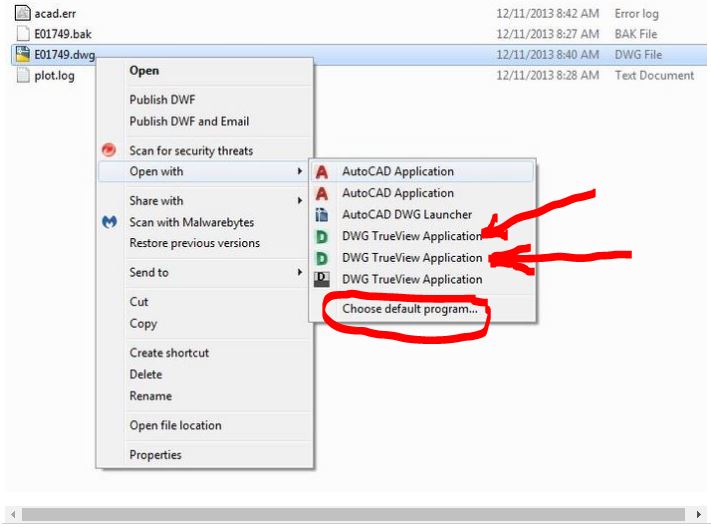Click the plot.log file icon
This screenshot has height=527, width=711.
tap(23, 75)
